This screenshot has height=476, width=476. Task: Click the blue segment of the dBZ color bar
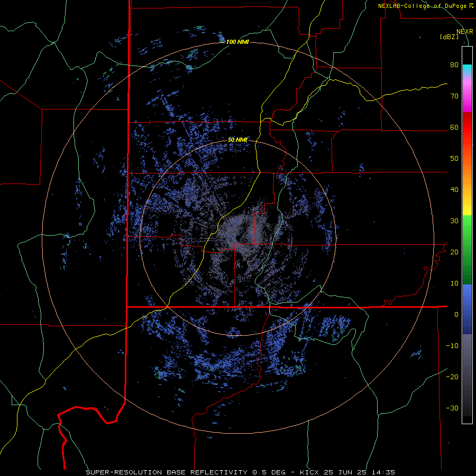pyautogui.click(x=467, y=309)
